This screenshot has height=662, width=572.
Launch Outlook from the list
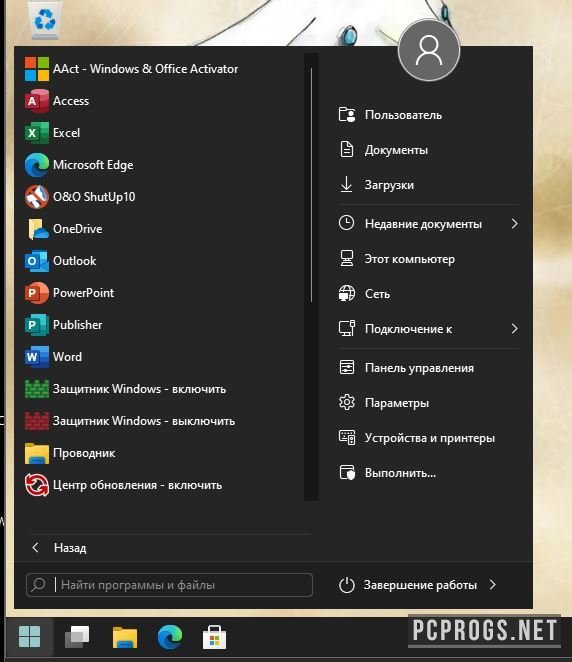click(x=60, y=261)
